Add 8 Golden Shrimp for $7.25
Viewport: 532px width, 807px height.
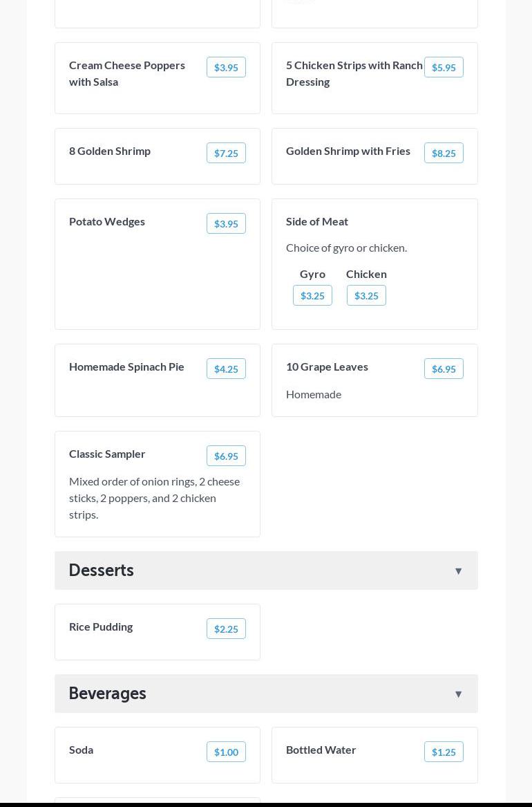pos(226,153)
